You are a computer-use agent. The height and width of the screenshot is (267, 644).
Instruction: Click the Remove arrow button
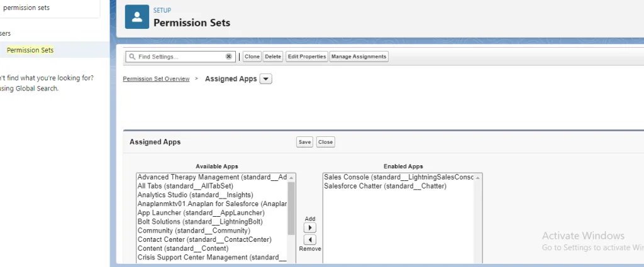pos(309,239)
